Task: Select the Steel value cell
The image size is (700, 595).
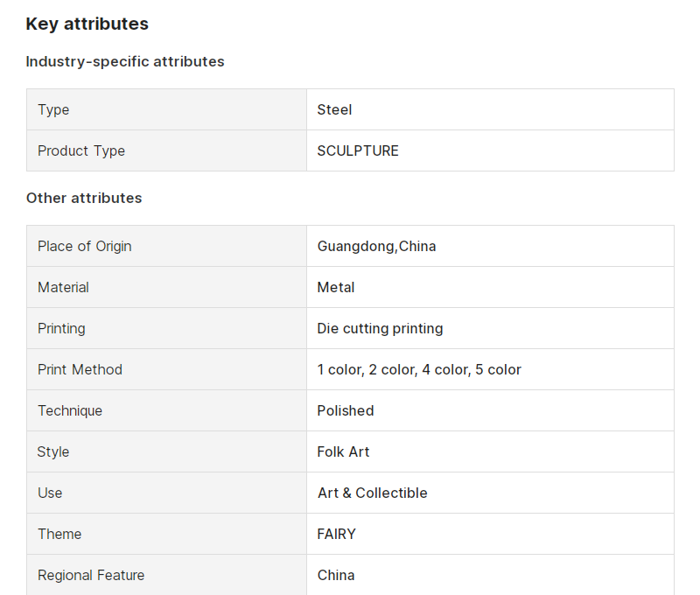Action: tap(490, 109)
